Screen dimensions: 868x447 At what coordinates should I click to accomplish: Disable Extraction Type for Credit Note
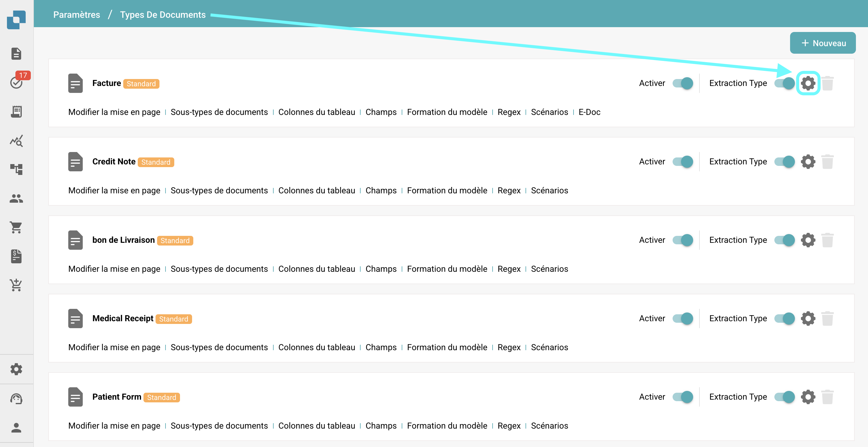tap(784, 162)
